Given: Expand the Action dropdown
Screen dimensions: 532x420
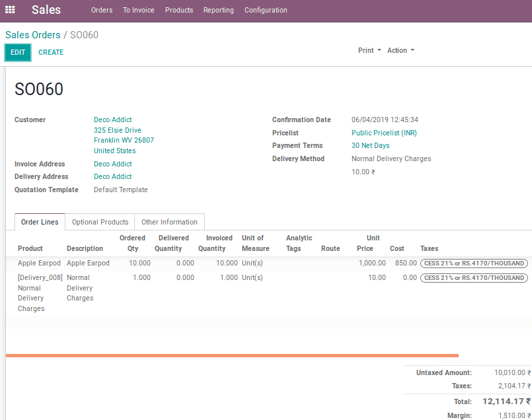Looking at the screenshot, I should (x=400, y=50).
